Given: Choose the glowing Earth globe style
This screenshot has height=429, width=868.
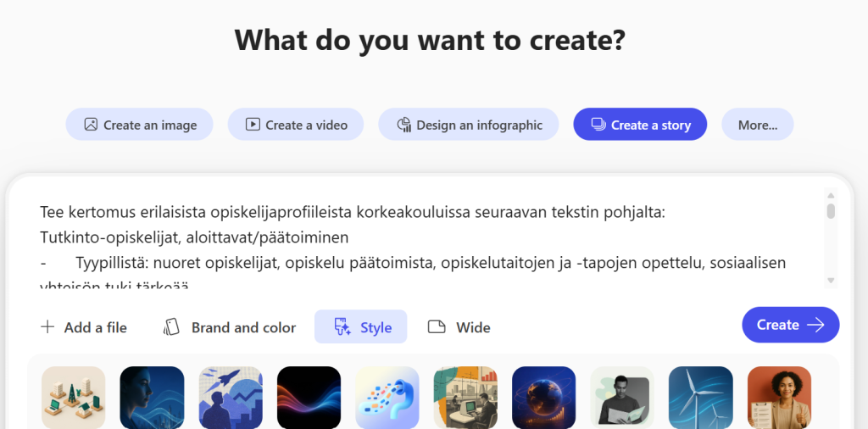Looking at the screenshot, I should click(x=543, y=397).
